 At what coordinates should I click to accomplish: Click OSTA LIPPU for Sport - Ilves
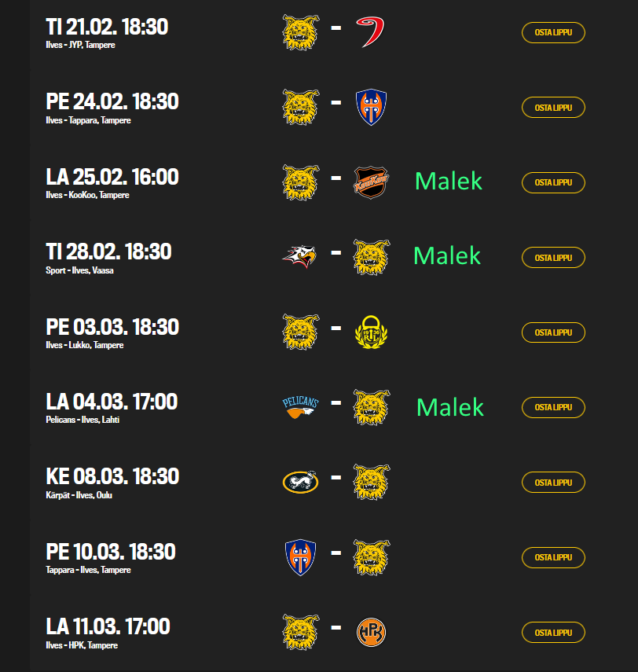tap(553, 258)
